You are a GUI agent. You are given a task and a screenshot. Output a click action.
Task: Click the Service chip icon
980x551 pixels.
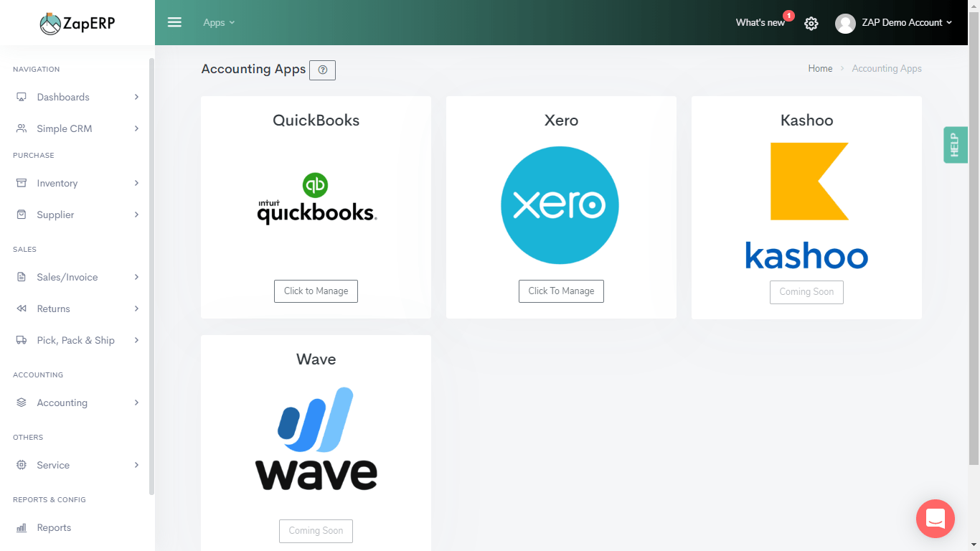click(22, 465)
